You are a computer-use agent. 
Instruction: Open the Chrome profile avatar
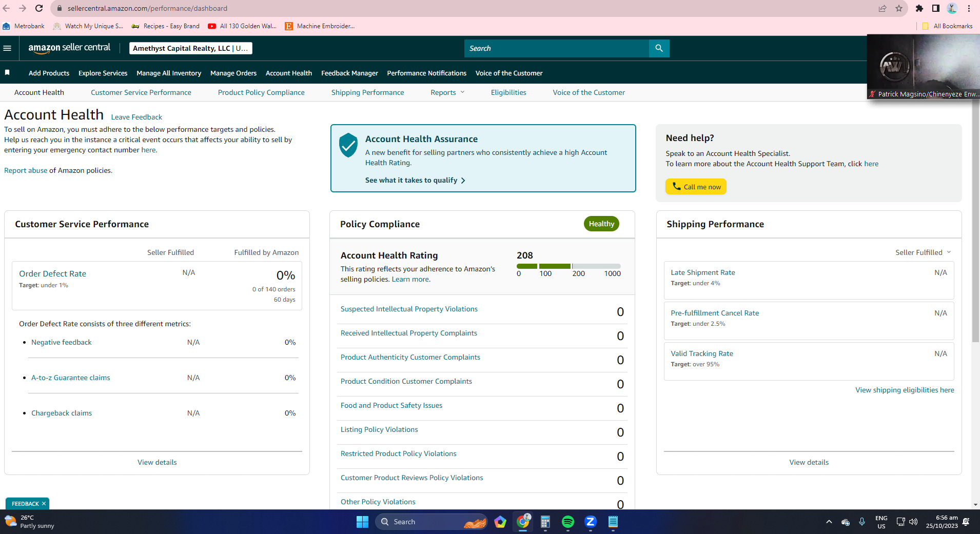coord(952,8)
